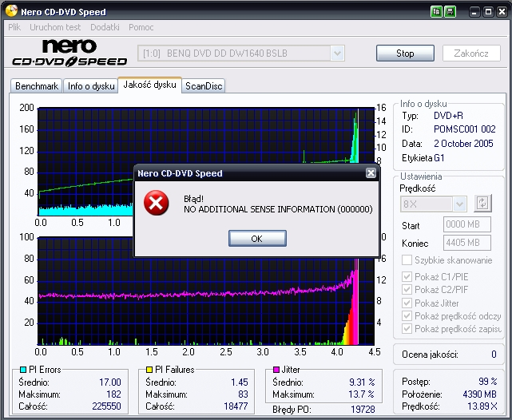Click the date 2 October 2005
The image size is (512, 420).
coord(463,144)
